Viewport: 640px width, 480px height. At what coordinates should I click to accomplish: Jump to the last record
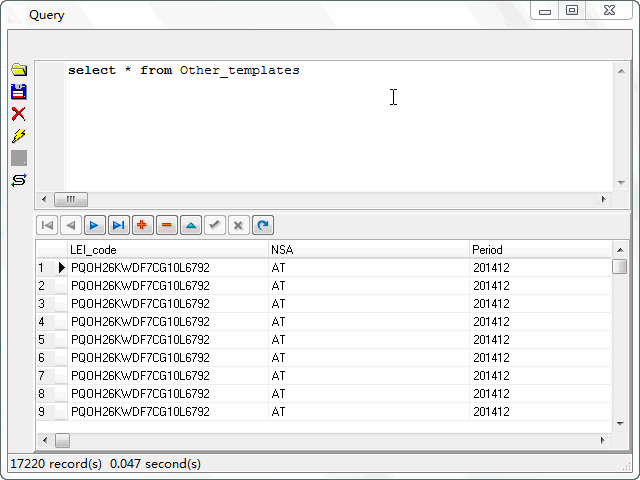[x=118, y=226]
